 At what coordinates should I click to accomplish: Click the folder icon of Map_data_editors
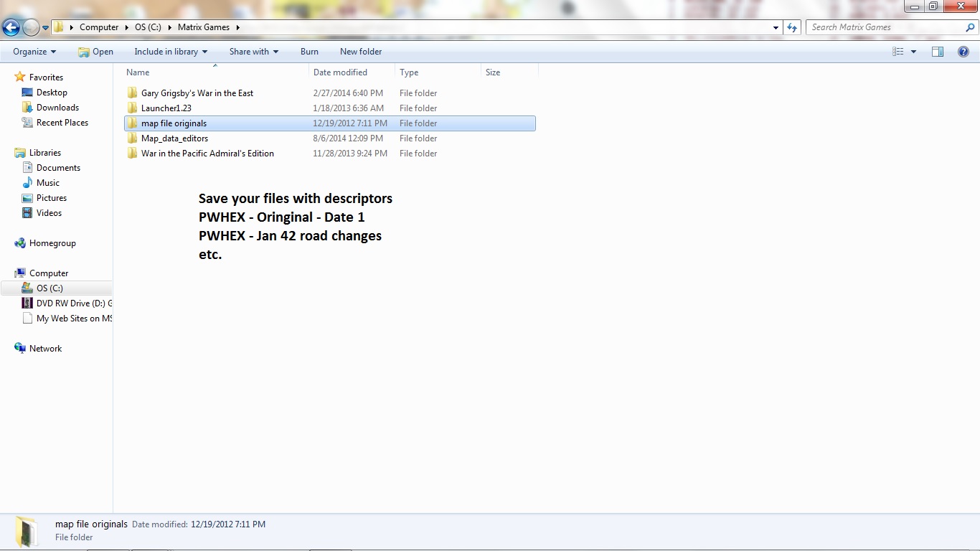coord(132,138)
